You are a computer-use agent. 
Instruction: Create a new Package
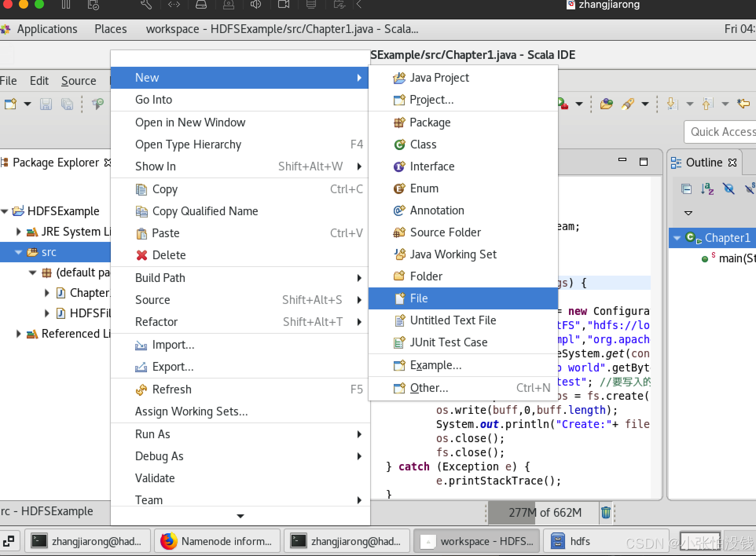pos(430,122)
